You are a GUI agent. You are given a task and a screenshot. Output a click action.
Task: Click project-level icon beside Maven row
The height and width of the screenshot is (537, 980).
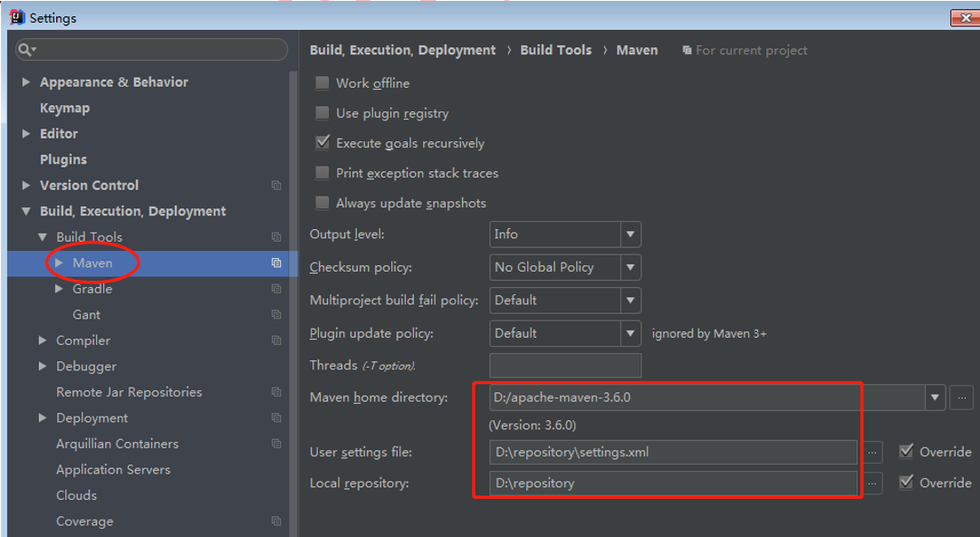(276, 263)
